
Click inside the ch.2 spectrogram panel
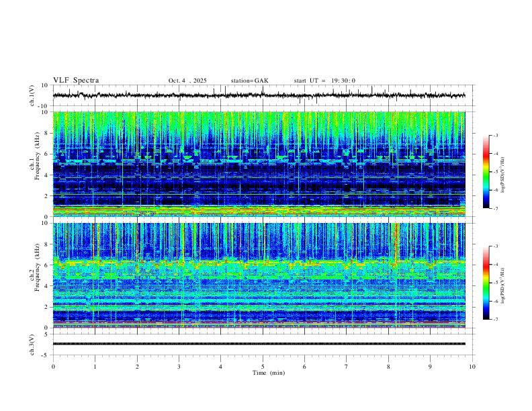pos(259,275)
